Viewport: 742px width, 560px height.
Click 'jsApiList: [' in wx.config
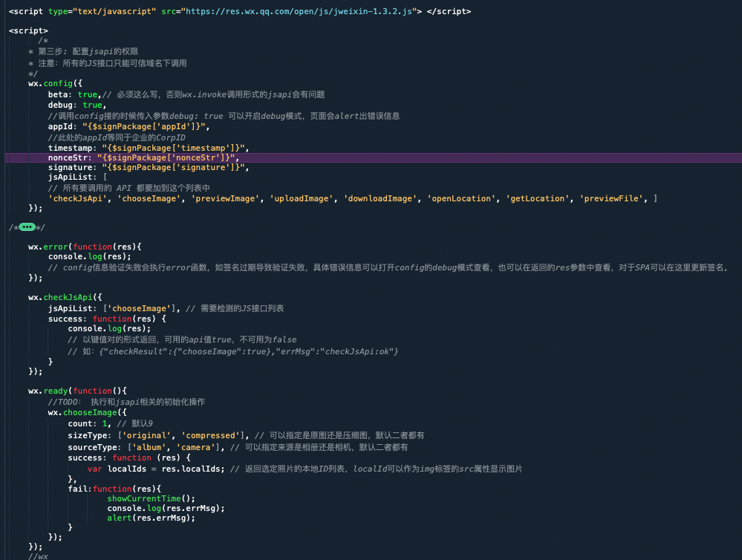(x=77, y=177)
